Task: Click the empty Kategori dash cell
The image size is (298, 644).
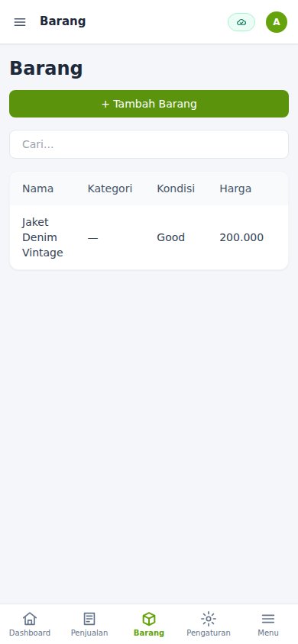Action: click(x=93, y=237)
